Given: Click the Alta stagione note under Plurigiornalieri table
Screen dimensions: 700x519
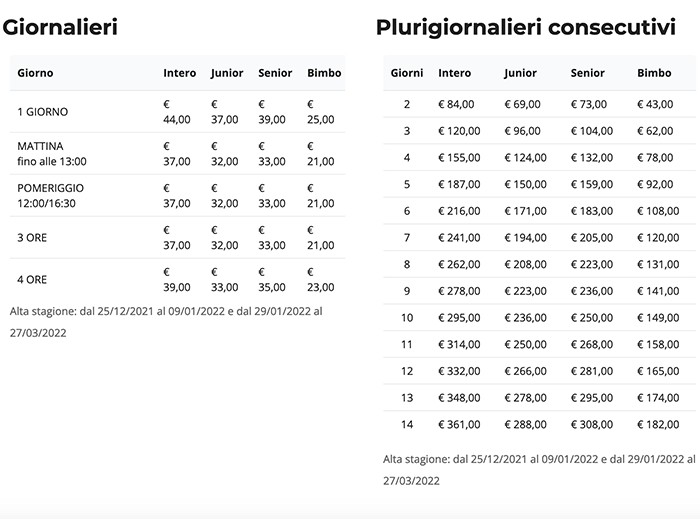Looking at the screenshot, I should 540,469.
